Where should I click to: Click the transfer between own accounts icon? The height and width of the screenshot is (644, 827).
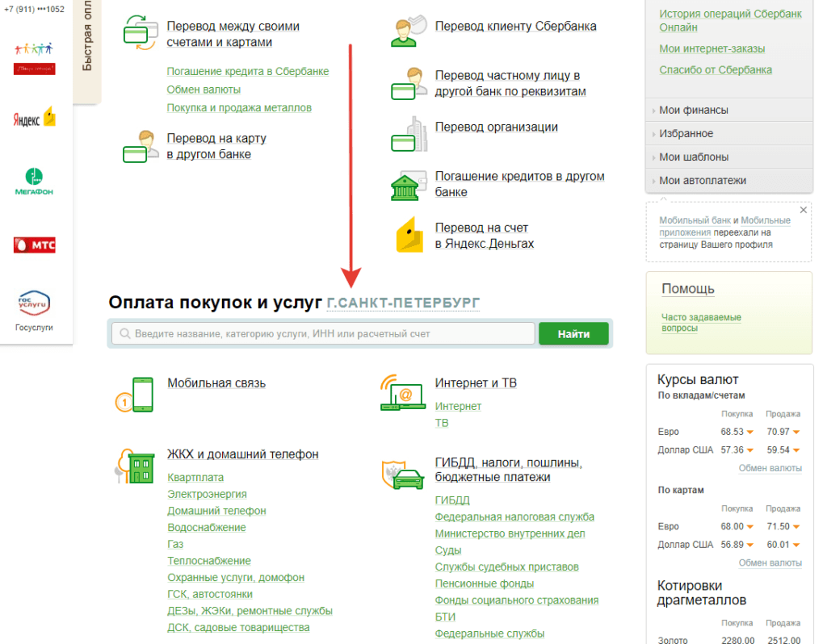coord(141,32)
